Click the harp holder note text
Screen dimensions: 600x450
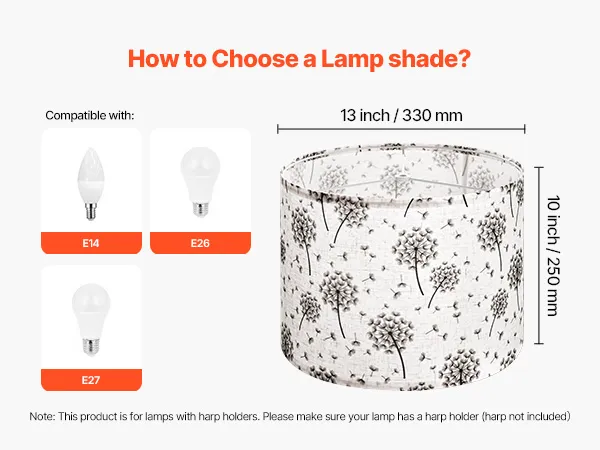click(300, 416)
